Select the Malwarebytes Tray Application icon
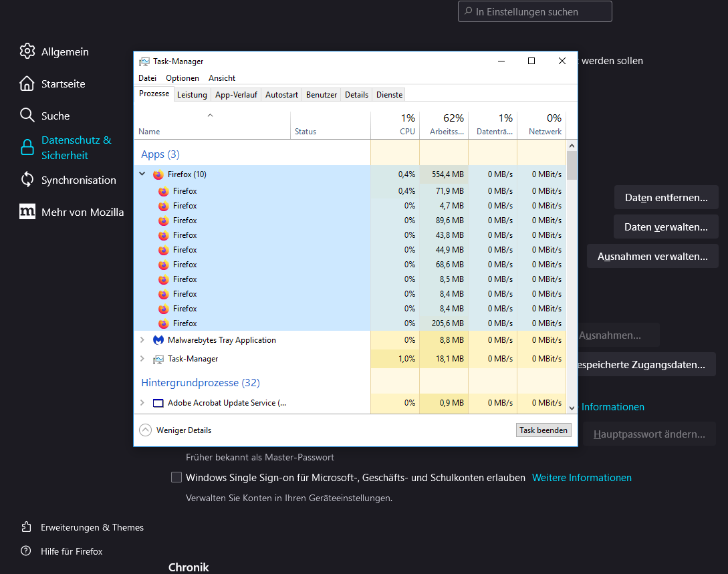The width and height of the screenshot is (728, 574). pyautogui.click(x=158, y=340)
